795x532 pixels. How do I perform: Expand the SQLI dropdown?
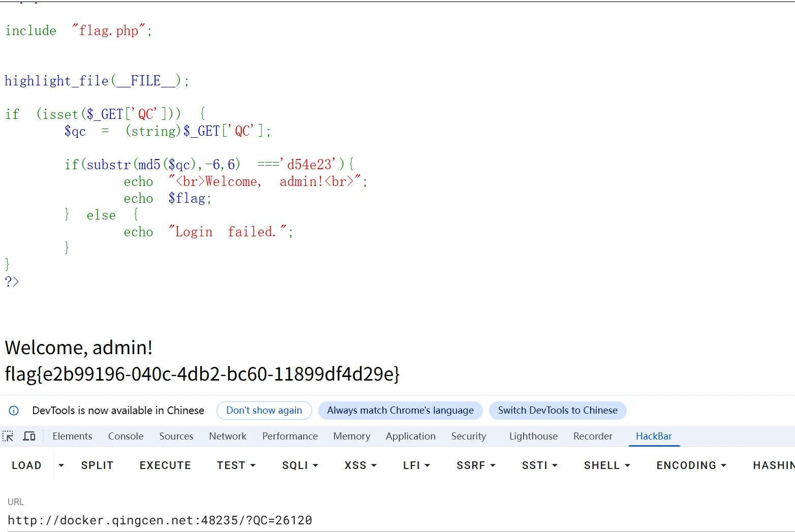[300, 465]
